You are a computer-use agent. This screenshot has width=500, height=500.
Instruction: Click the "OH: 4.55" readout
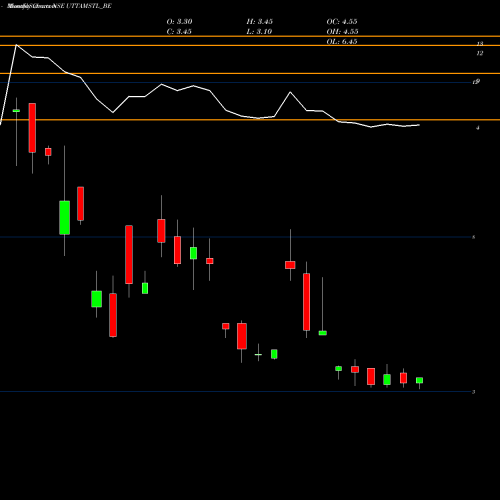[x=342, y=32]
